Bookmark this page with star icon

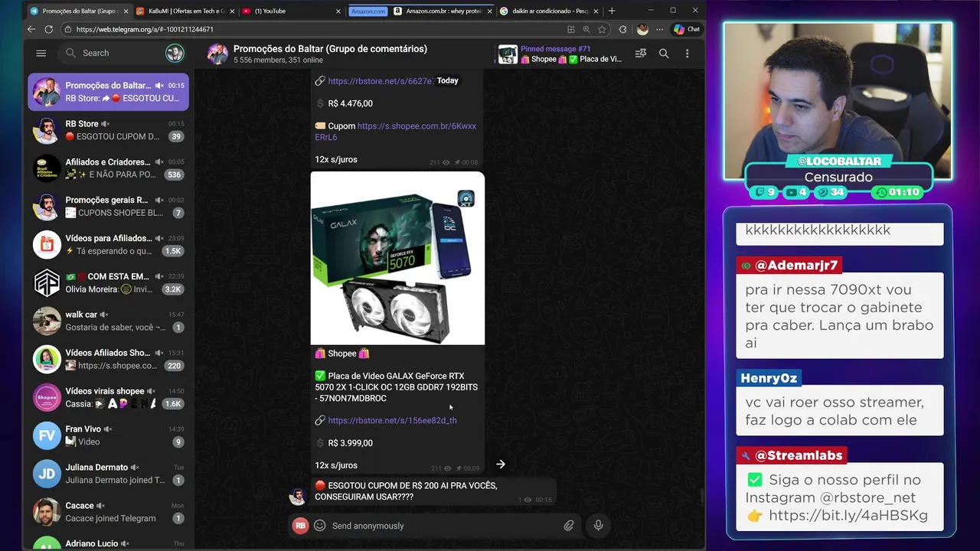click(x=602, y=29)
